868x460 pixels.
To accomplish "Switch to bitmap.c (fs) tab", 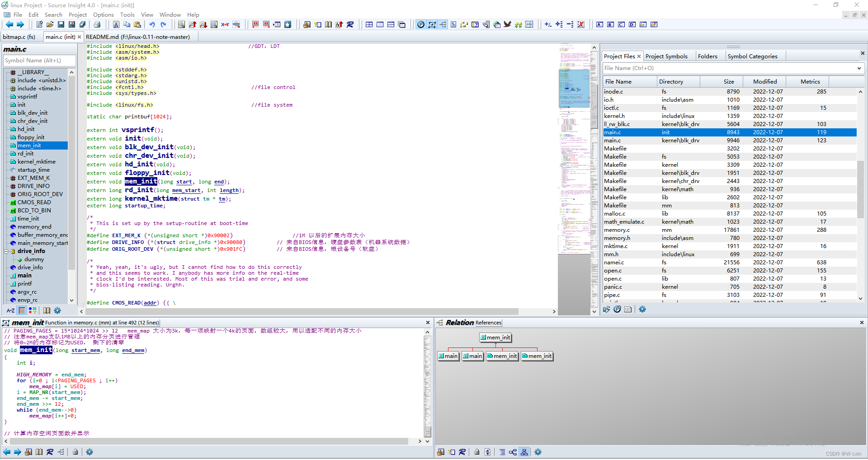I will 19,37.
